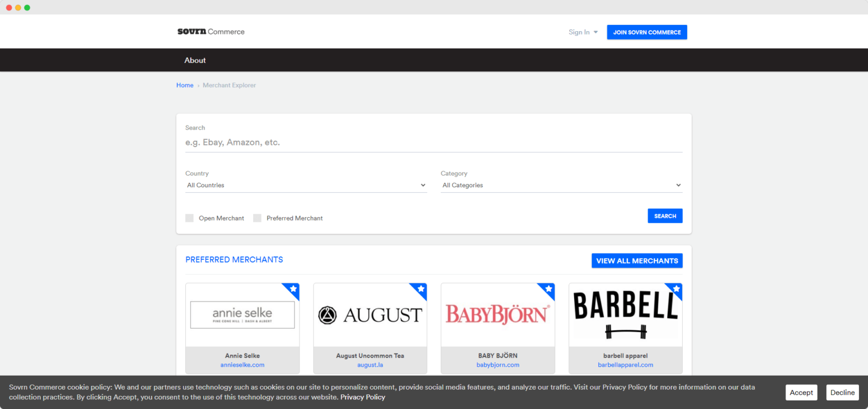
Task: Select the AUGUST logo image
Action: 370,315
